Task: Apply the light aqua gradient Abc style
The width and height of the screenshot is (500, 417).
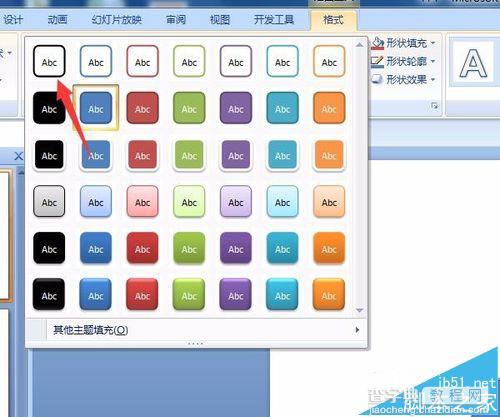Action: [x=282, y=201]
